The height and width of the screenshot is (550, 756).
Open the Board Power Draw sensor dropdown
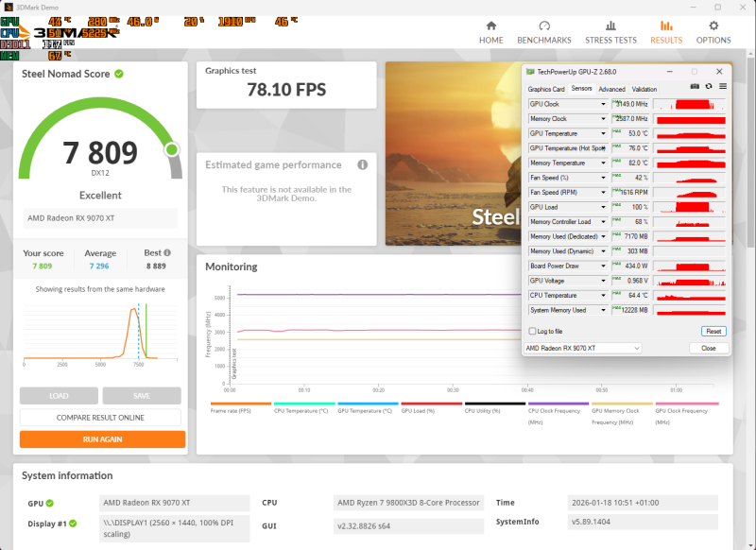pyautogui.click(x=603, y=266)
